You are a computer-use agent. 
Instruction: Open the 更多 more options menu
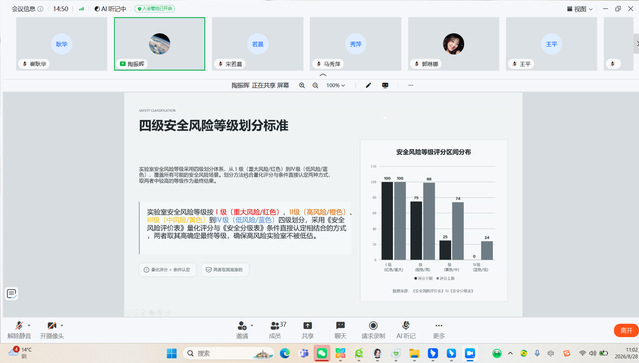[x=438, y=330]
